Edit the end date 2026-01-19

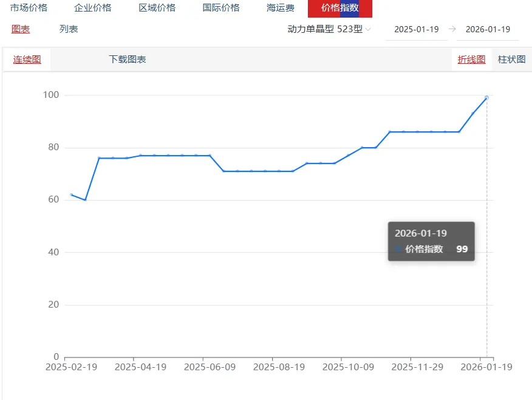488,30
